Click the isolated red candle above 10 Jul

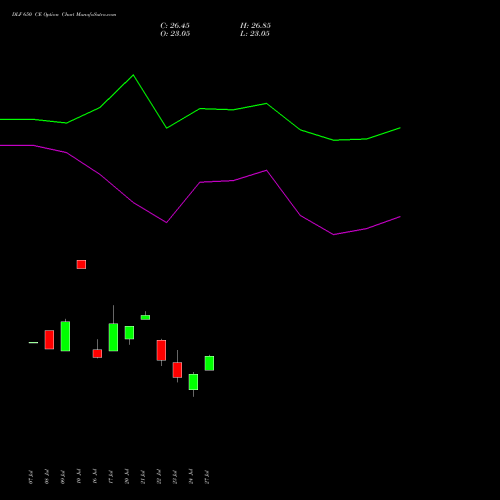click(x=81, y=264)
